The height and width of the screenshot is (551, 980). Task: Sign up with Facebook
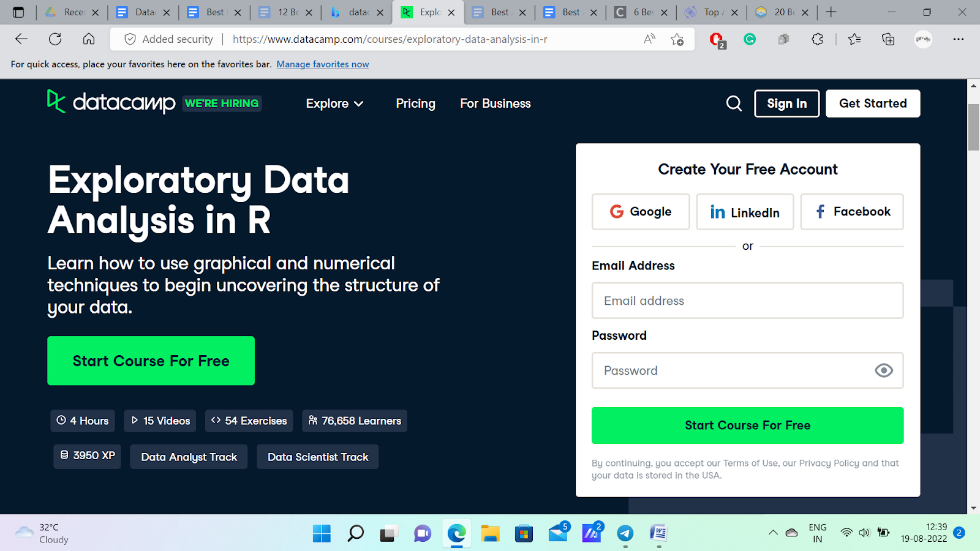(x=852, y=212)
